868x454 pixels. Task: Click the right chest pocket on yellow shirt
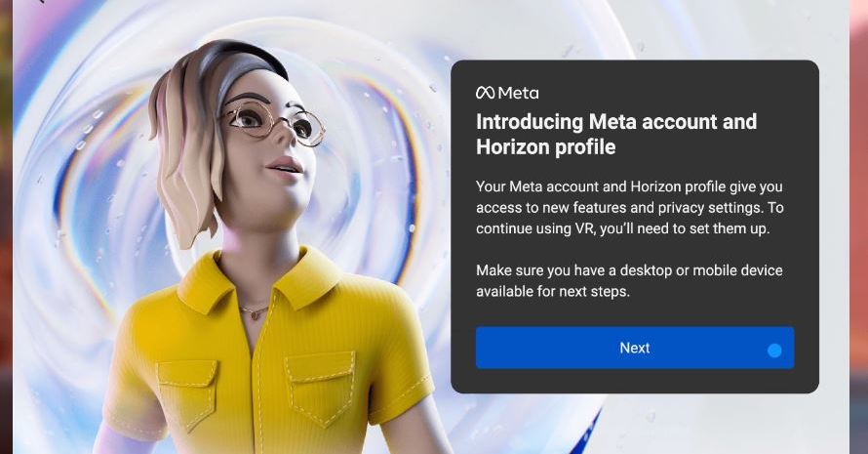click(320, 388)
